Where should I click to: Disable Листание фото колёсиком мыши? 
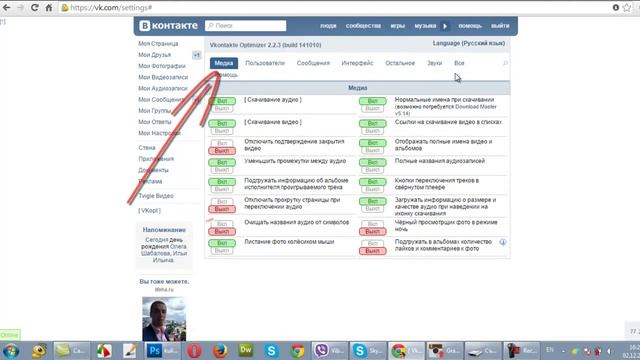pyautogui.click(x=222, y=251)
